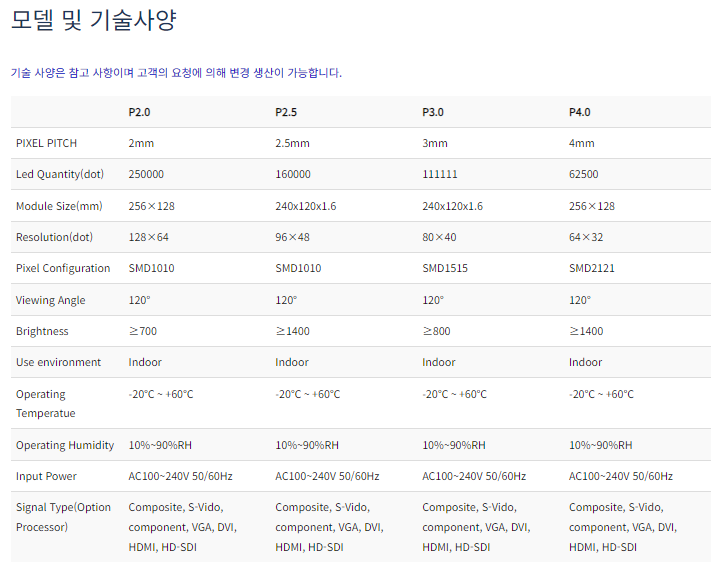Click the Input Power row label

click(x=46, y=476)
